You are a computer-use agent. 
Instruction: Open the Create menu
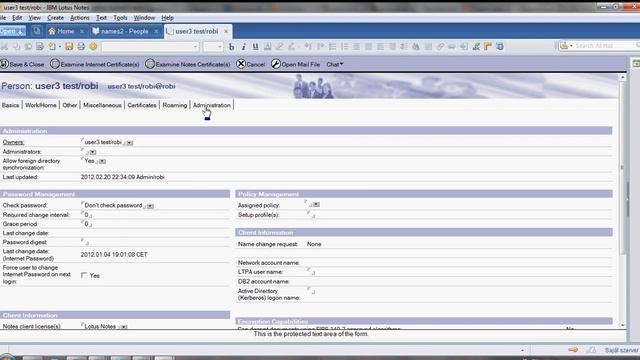point(55,18)
